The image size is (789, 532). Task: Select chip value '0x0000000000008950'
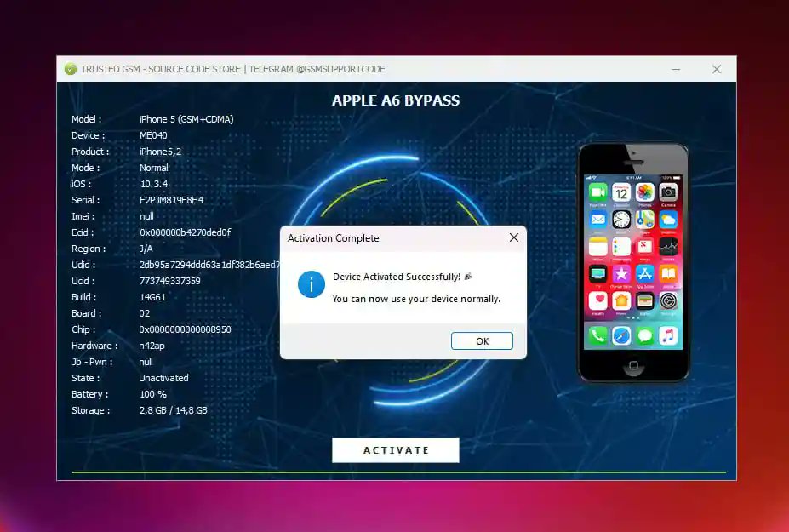[x=186, y=329]
